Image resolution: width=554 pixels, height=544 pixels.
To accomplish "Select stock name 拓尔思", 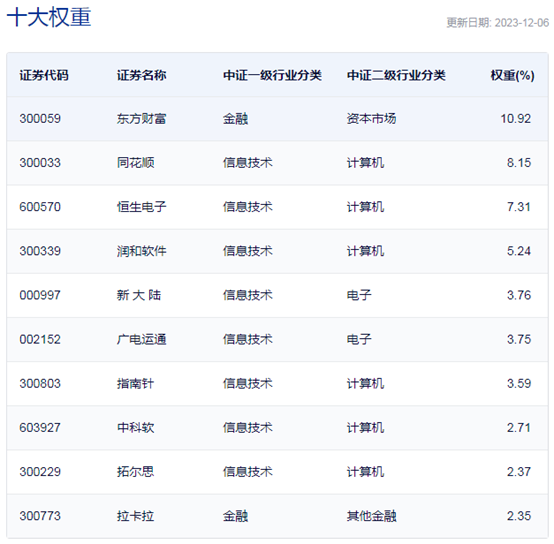I will (135, 472).
